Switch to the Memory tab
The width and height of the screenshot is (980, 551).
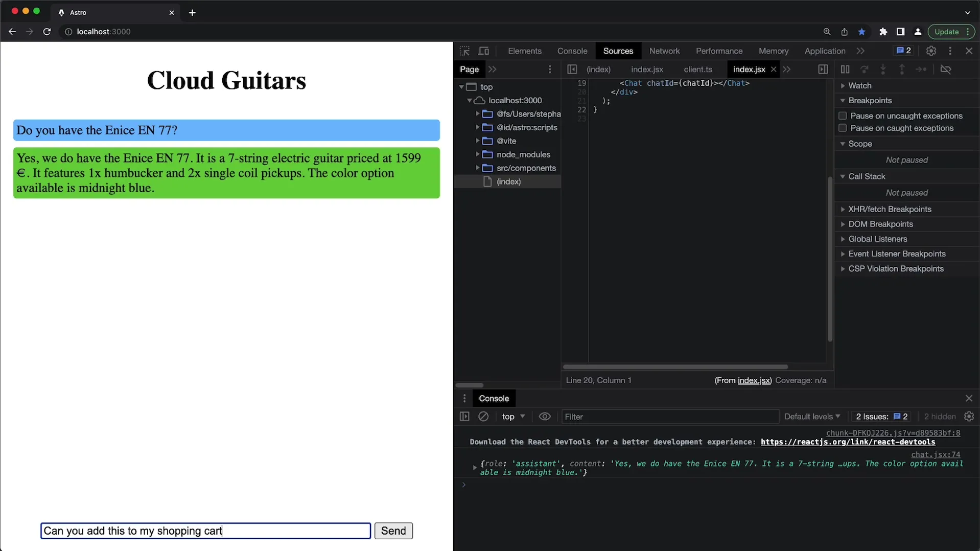pos(773,51)
